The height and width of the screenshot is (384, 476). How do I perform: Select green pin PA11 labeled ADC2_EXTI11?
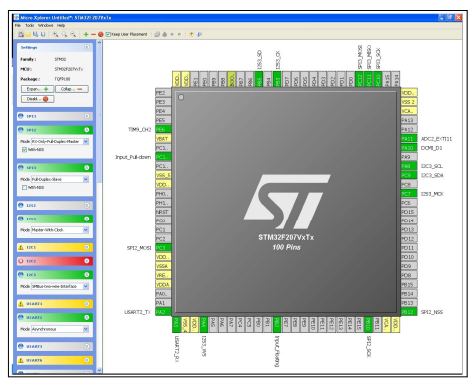[409, 139]
